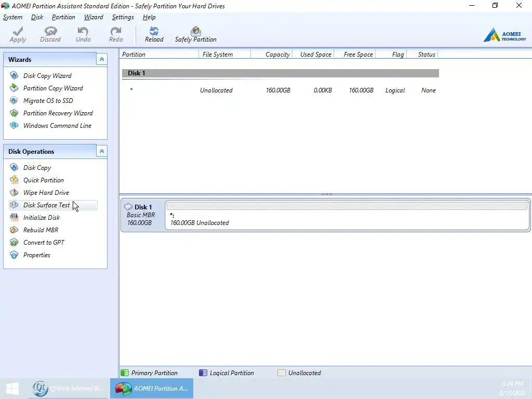
Task: Click the Migrate OS to SSD icon
Action: coord(14,100)
